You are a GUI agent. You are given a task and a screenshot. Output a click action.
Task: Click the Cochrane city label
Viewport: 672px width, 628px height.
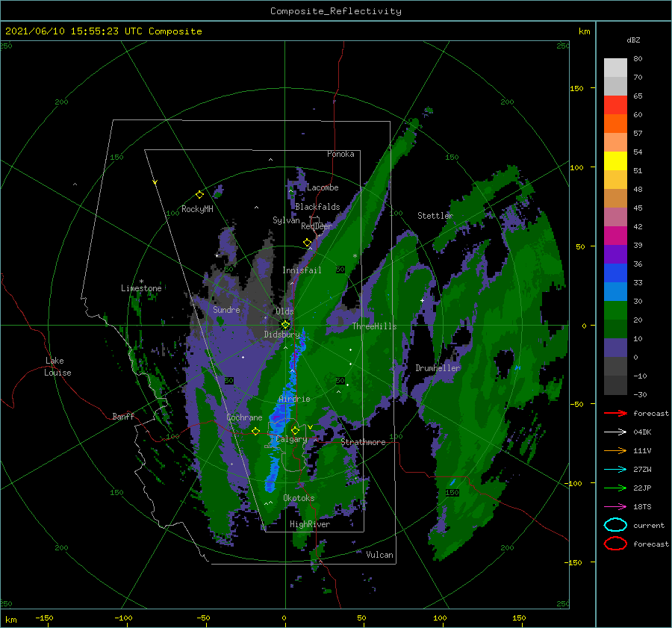click(x=244, y=417)
